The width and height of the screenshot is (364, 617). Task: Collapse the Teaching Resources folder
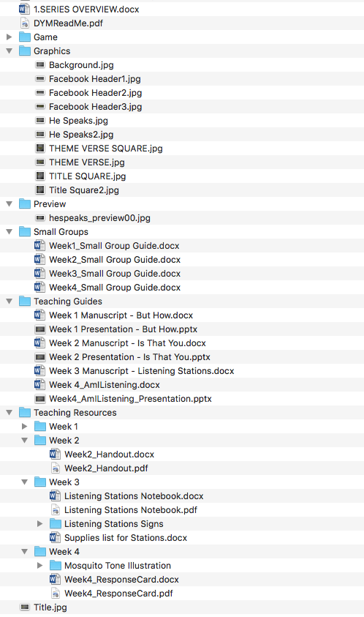pos(10,413)
